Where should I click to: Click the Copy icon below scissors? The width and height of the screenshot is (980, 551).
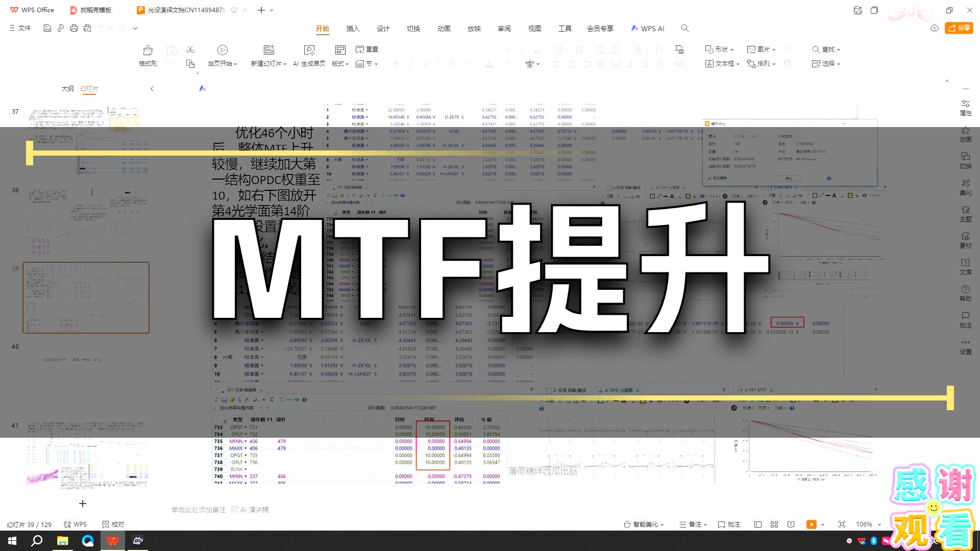190,64
